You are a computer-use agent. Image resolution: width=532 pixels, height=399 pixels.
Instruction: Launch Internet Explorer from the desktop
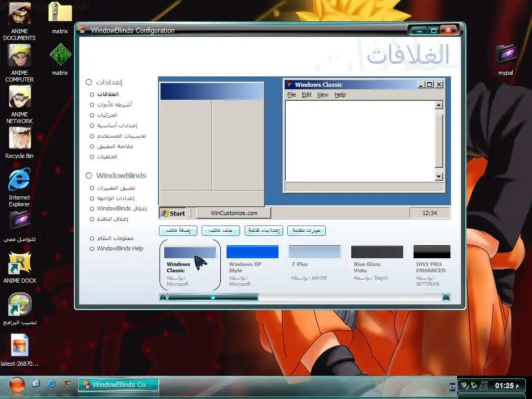tap(19, 187)
